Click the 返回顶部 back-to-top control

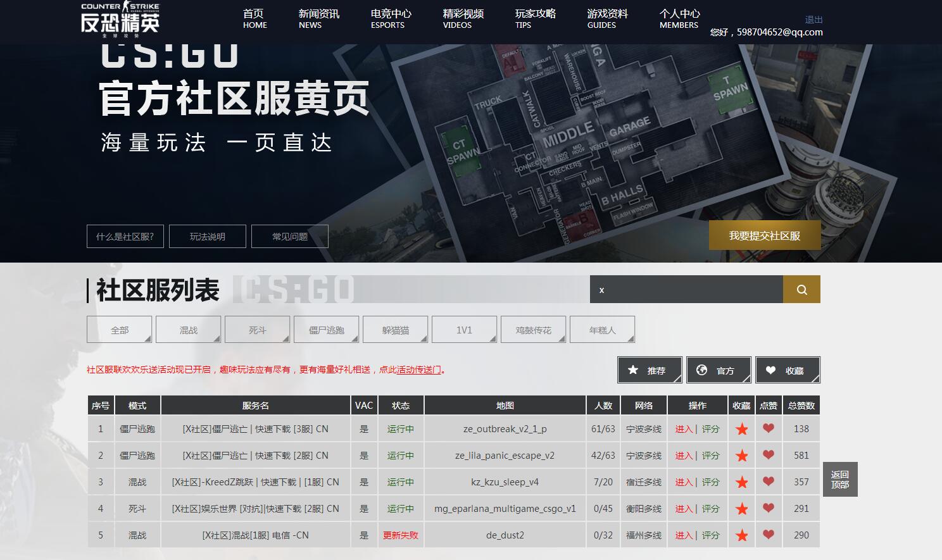(x=840, y=479)
